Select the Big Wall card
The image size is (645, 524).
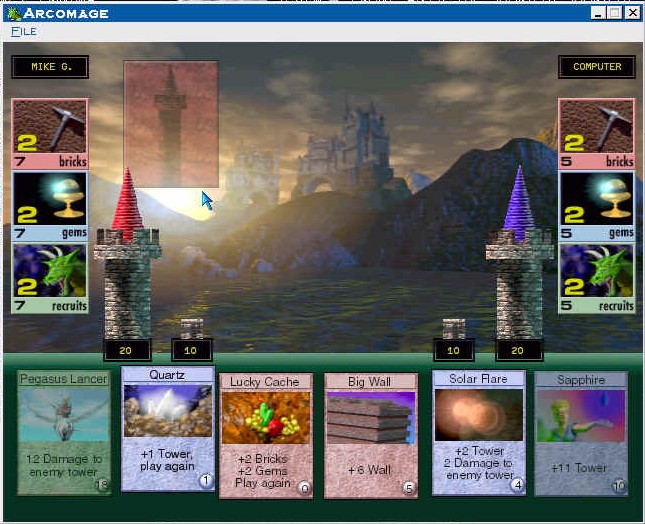[371, 436]
